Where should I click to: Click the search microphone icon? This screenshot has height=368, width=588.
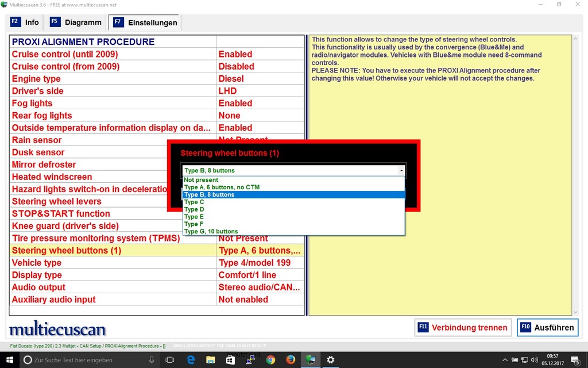tap(152, 360)
